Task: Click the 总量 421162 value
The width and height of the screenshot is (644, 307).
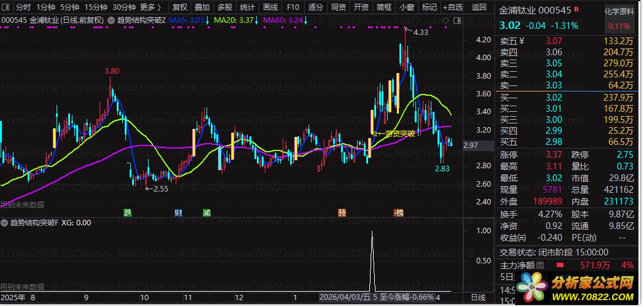Action: [x=619, y=190]
